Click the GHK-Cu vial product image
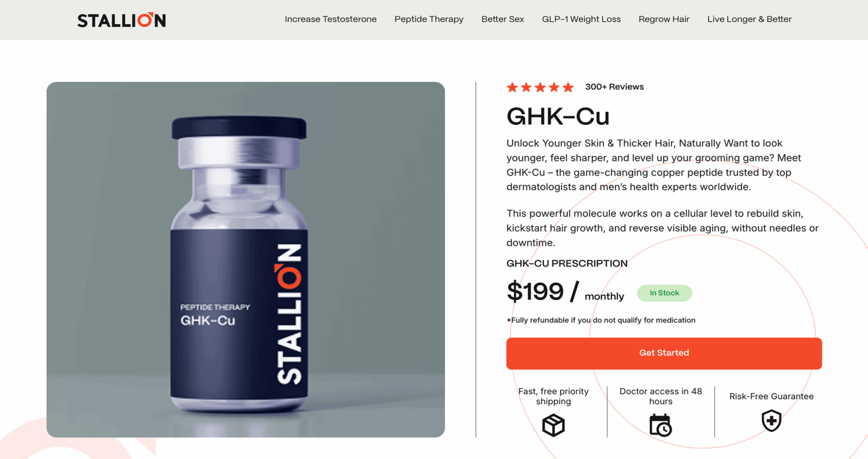 pyautogui.click(x=245, y=260)
